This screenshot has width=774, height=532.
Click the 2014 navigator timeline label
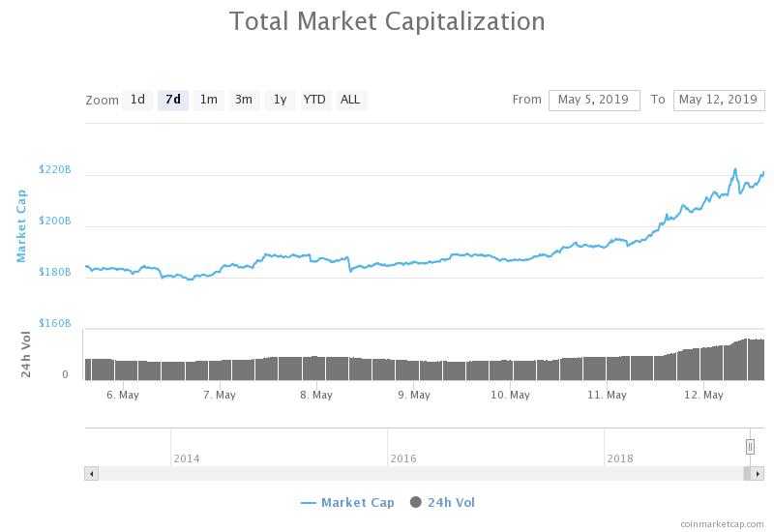[x=187, y=458]
